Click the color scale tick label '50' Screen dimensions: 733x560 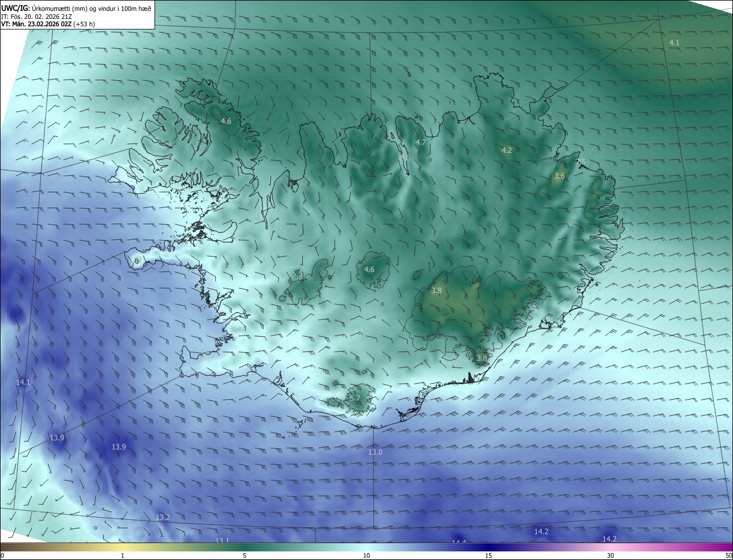tap(728, 555)
